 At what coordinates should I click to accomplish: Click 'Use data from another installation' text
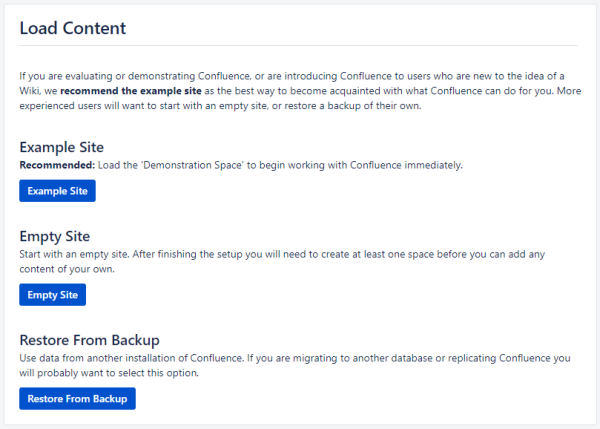tap(110, 358)
